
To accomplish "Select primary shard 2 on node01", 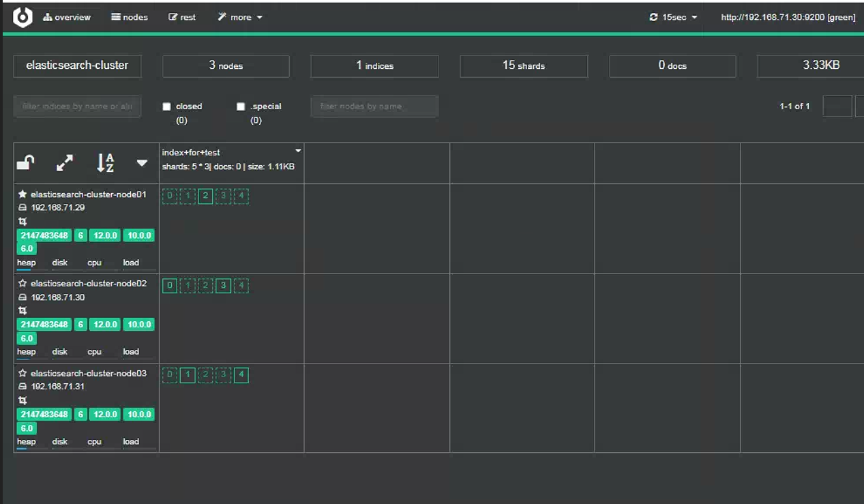I will [x=205, y=196].
